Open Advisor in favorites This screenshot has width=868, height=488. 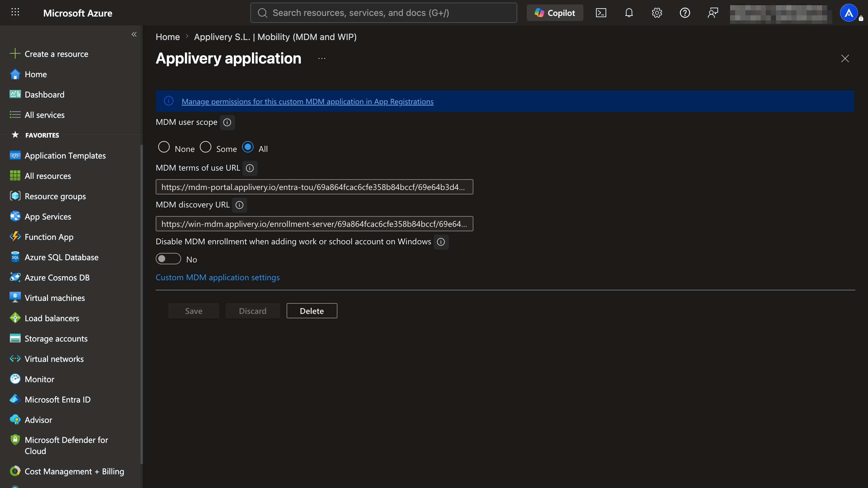pyautogui.click(x=31, y=420)
